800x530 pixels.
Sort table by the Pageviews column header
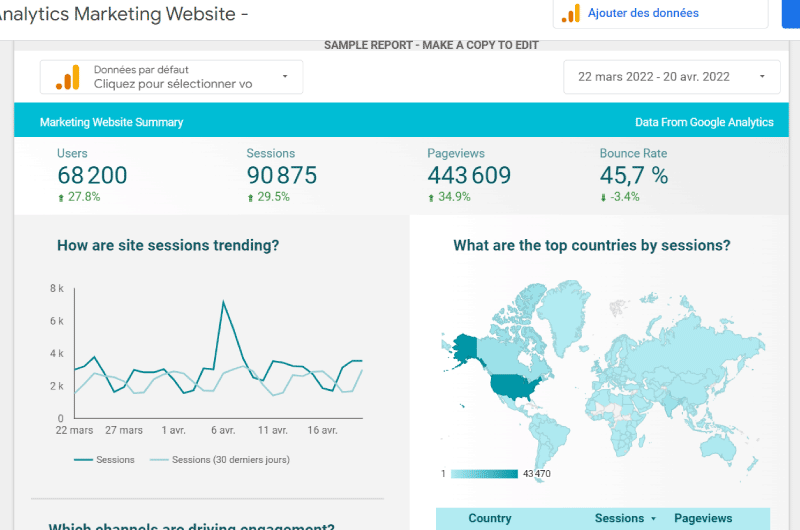pos(703,518)
